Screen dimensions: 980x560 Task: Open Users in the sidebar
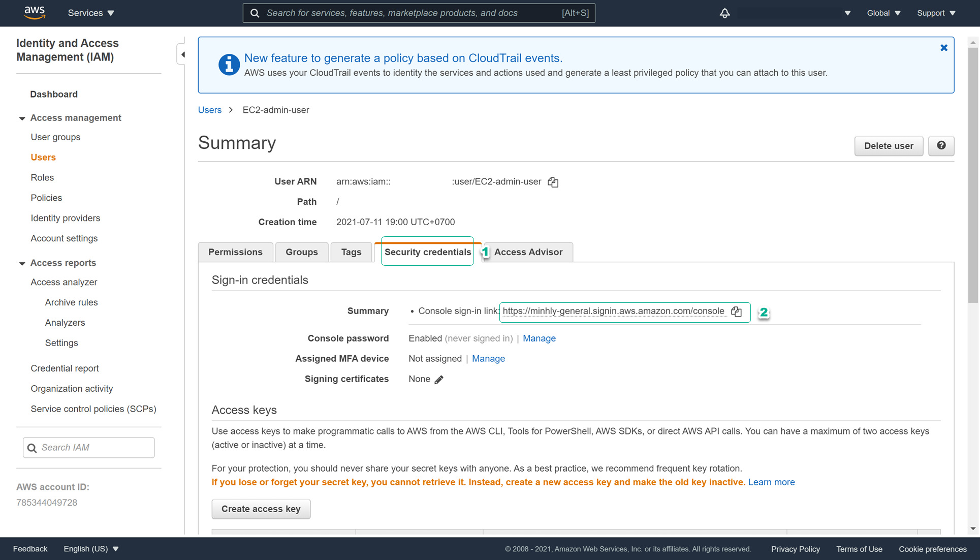pyautogui.click(x=43, y=158)
